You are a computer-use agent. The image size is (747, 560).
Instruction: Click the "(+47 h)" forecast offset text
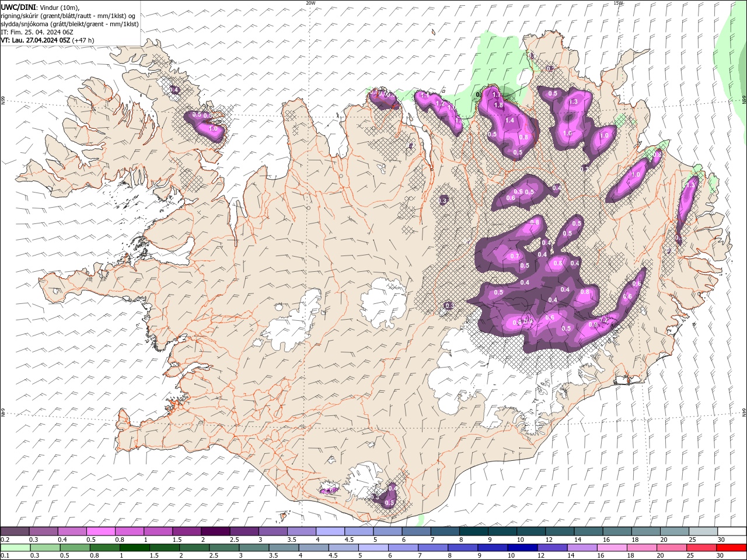[x=83, y=40]
